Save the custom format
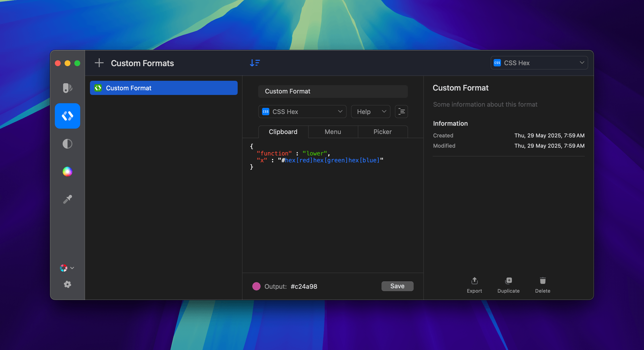The height and width of the screenshot is (350, 644). [x=397, y=286]
